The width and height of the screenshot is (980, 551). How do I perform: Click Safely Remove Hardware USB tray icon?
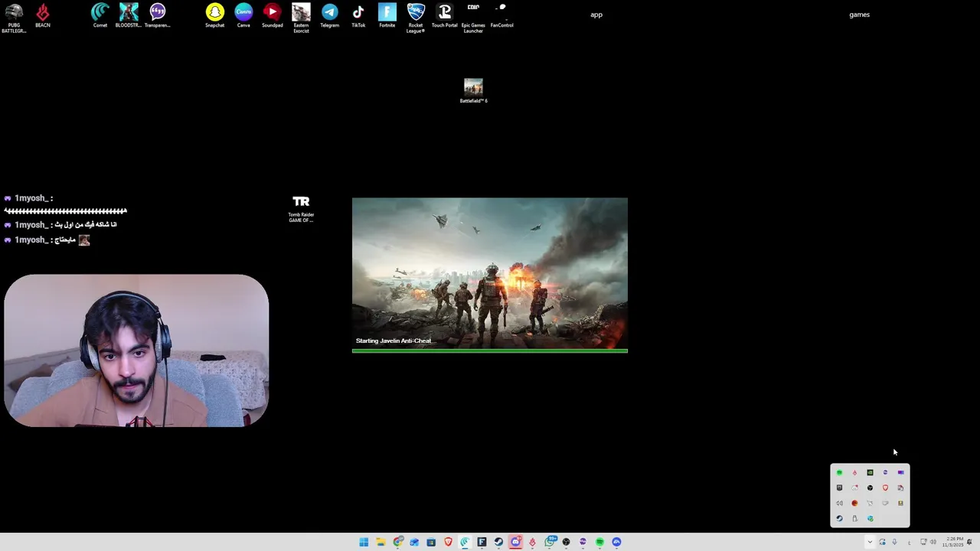point(854,518)
